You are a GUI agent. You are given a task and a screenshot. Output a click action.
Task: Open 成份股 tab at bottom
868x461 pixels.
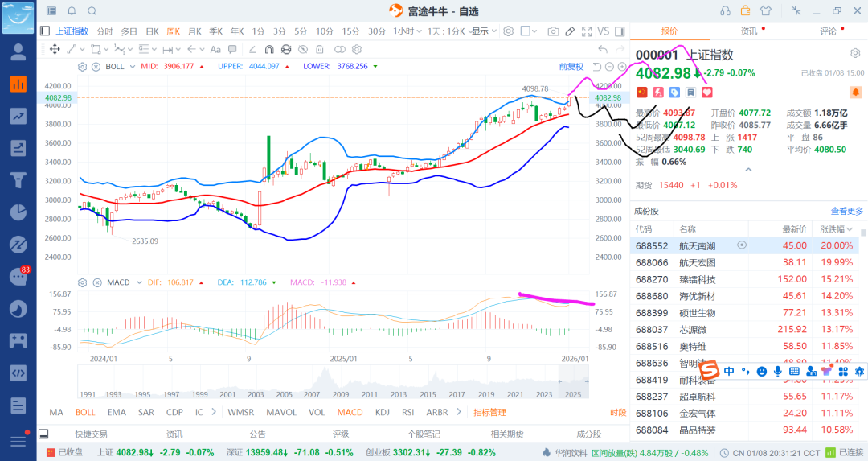pos(589,434)
